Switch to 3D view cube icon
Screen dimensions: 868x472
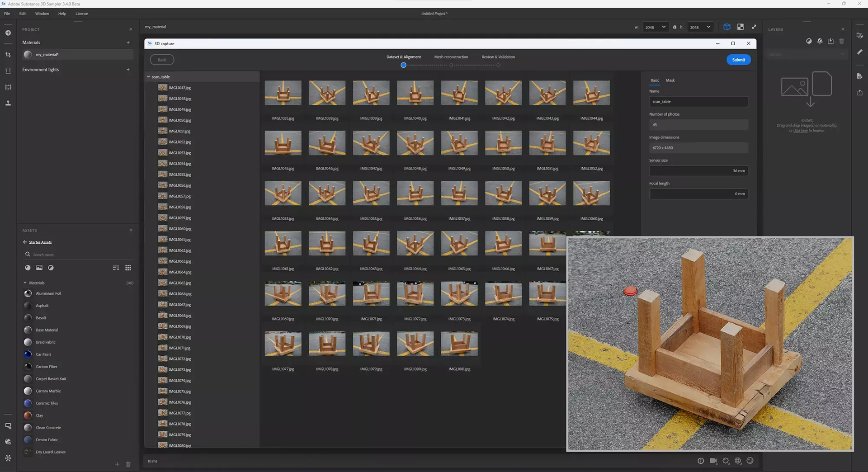(x=726, y=27)
